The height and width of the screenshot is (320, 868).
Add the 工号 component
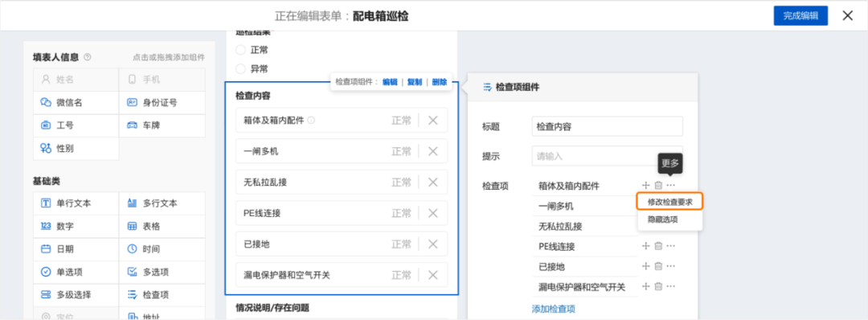76,125
